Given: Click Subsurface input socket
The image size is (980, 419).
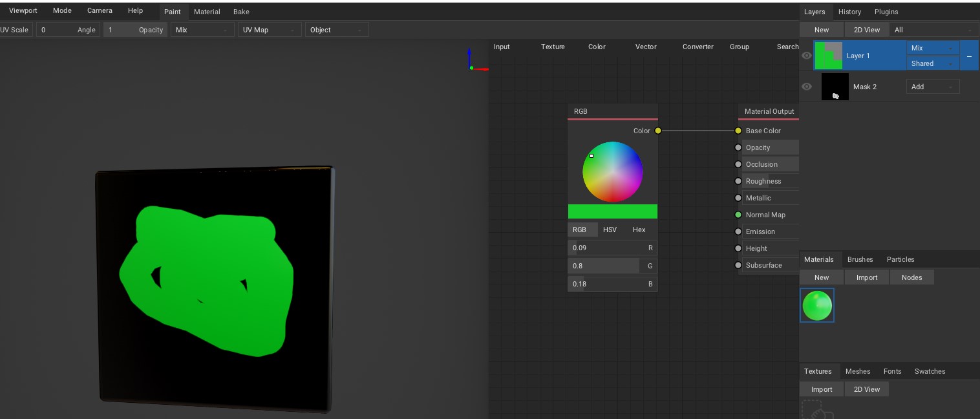Looking at the screenshot, I should tap(738, 265).
